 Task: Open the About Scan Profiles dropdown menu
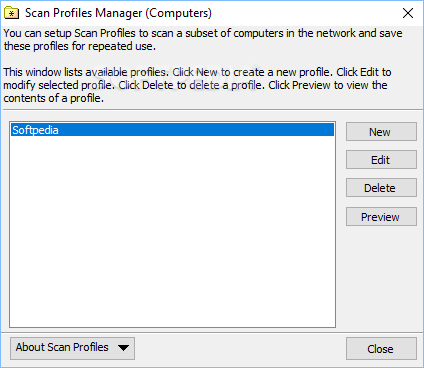coord(72,348)
